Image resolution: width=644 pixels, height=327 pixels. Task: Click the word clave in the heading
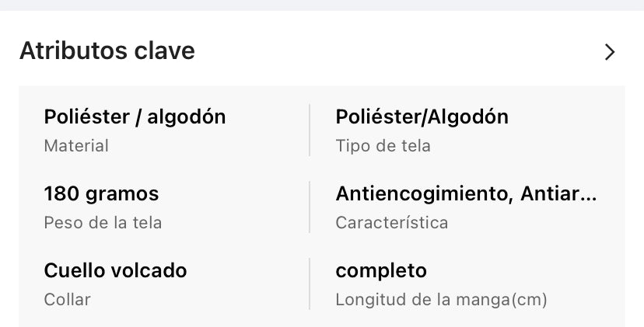165,51
